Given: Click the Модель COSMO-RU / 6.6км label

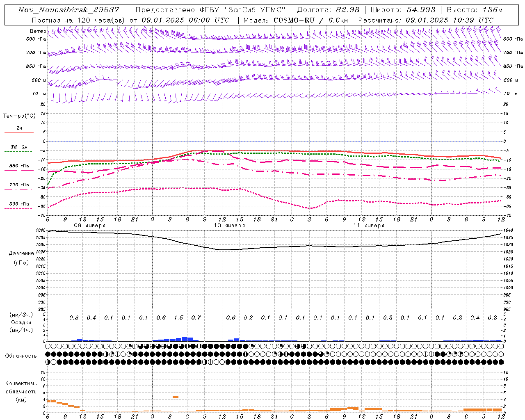Looking at the screenshot, I should coord(296,20).
